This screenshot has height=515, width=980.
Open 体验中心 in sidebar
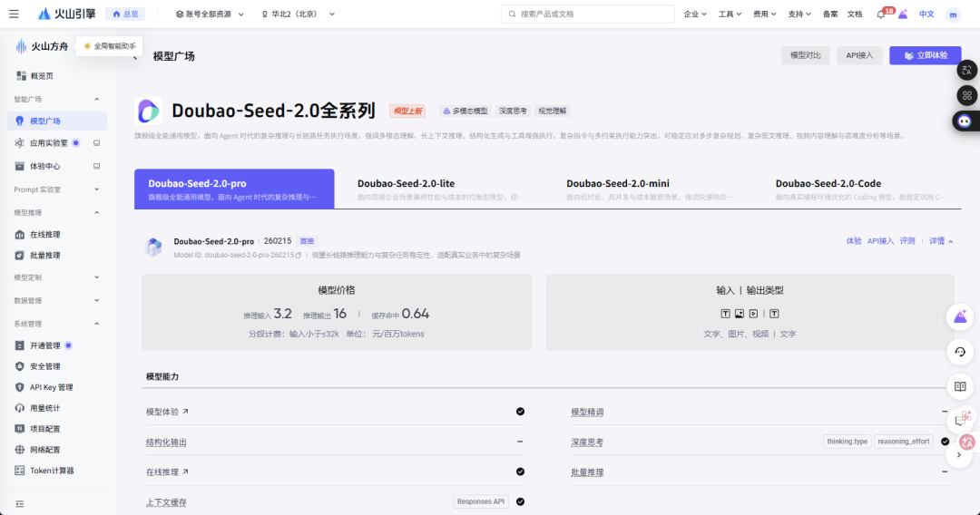click(x=45, y=166)
